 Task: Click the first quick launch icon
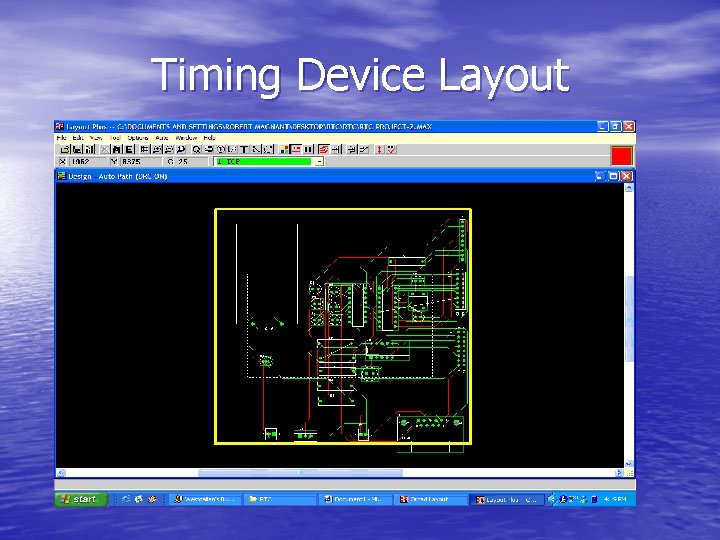pyautogui.click(x=126, y=499)
